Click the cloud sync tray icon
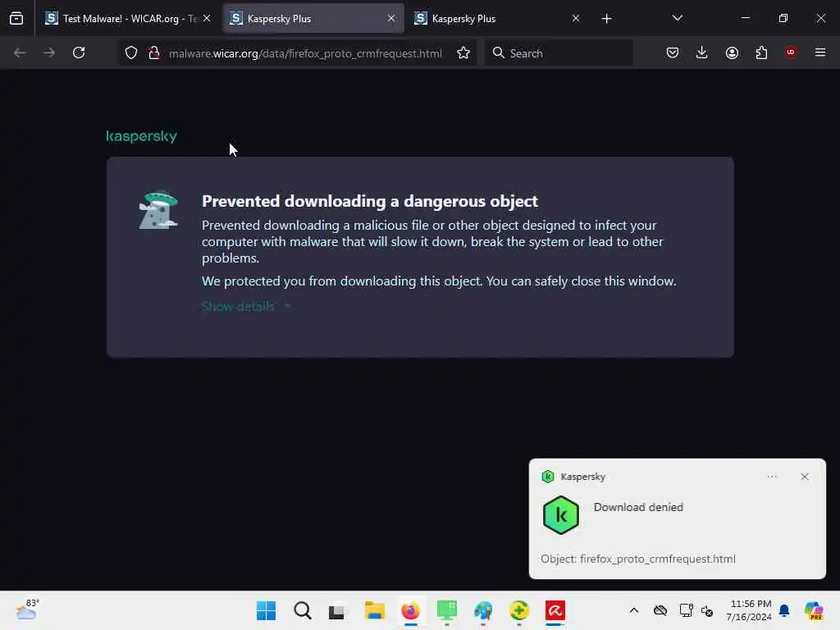This screenshot has width=840, height=630. coord(660,610)
